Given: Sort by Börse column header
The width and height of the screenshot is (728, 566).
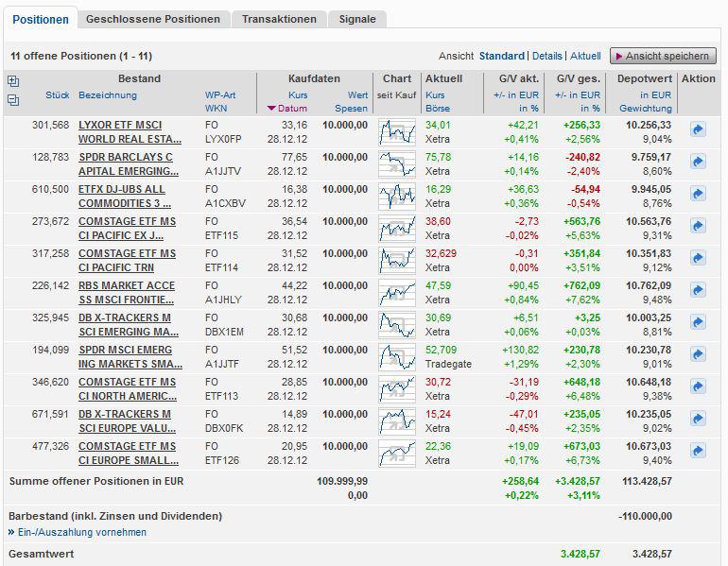Looking at the screenshot, I should [x=438, y=108].
